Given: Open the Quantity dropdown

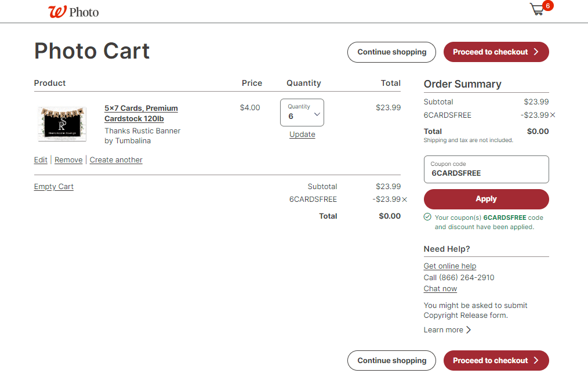Looking at the screenshot, I should [302, 113].
